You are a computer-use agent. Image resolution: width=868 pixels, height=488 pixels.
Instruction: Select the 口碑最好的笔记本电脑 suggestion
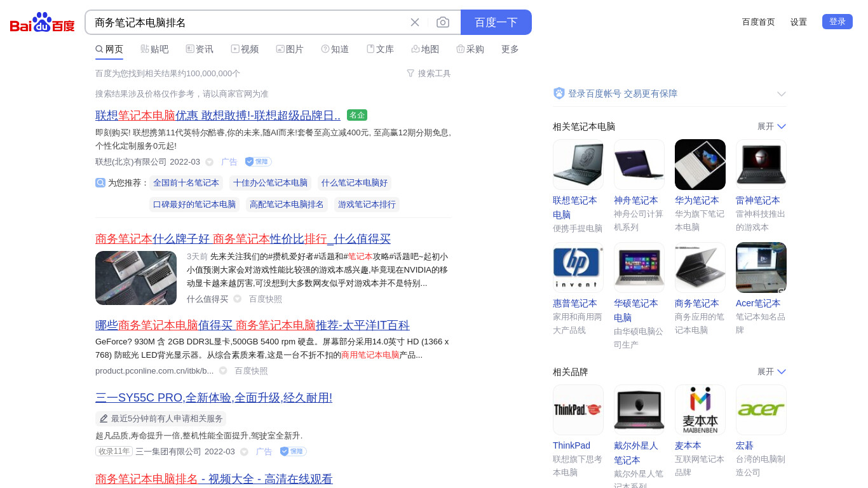(194, 205)
